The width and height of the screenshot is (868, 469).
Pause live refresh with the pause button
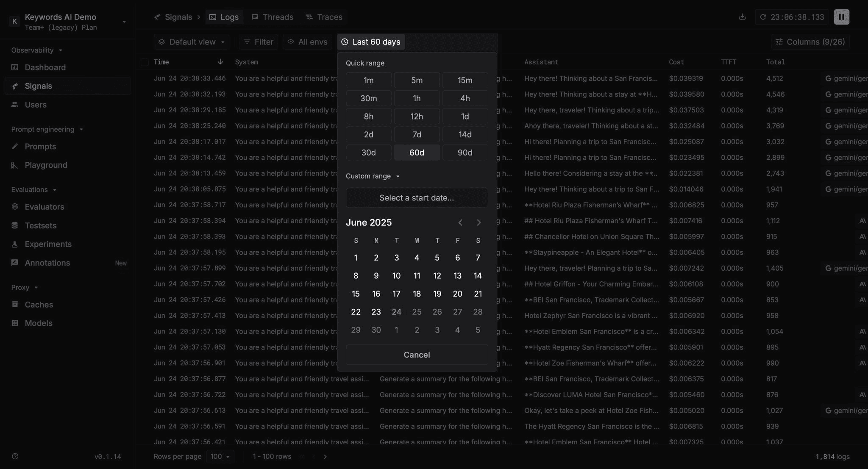841,17
